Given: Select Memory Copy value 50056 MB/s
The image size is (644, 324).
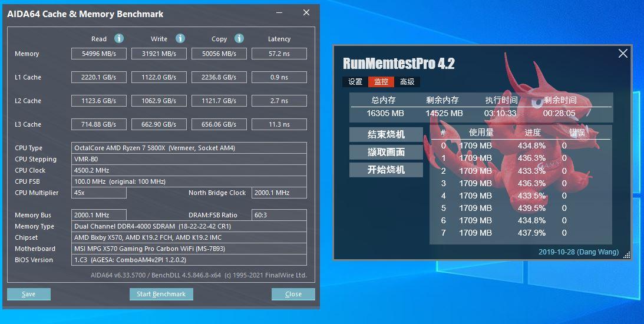Looking at the screenshot, I should [219, 54].
